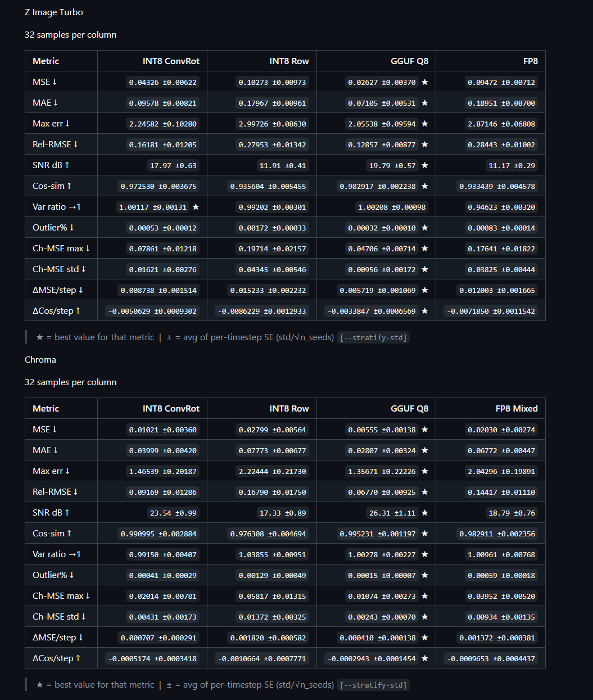Click star in first legend note below Z Image table

[x=39, y=337]
